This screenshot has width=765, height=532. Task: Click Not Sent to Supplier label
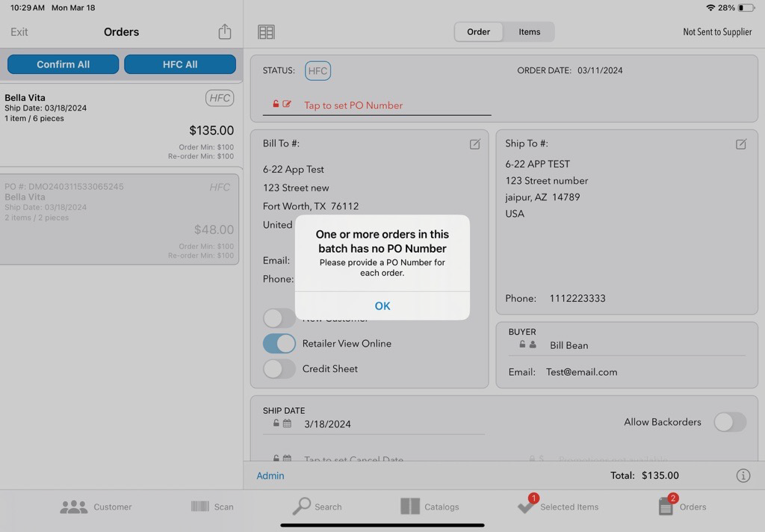point(717,31)
